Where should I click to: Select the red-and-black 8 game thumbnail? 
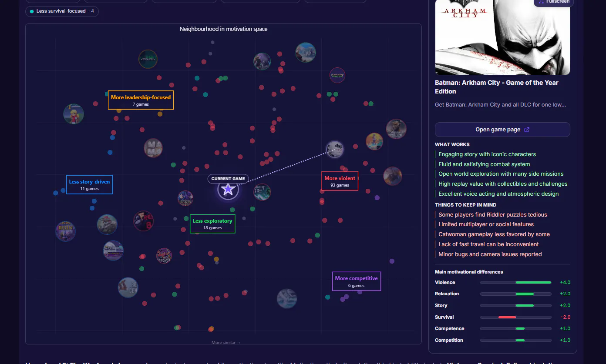tap(143, 221)
